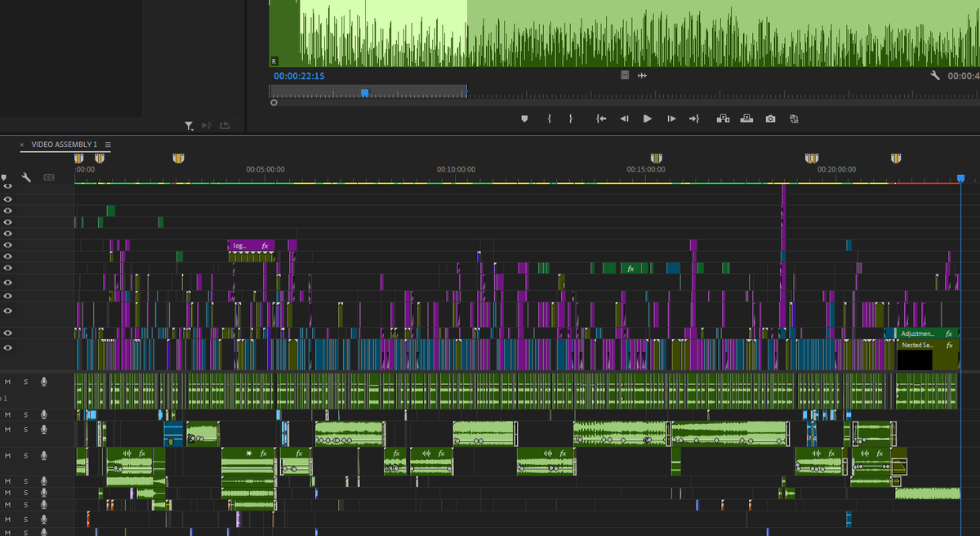This screenshot has height=536, width=980.
Task: Click the timeline playhead at the sequence end
Action: click(x=960, y=177)
